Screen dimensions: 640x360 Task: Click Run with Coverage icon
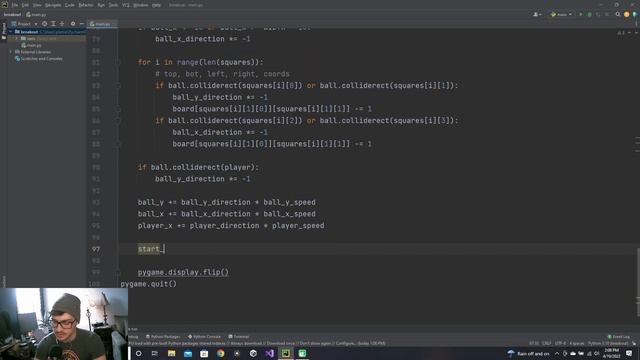598,14
